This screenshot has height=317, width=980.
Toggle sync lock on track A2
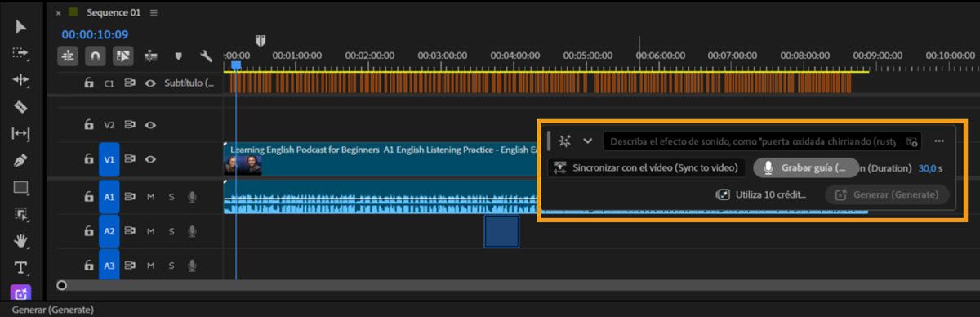(130, 231)
